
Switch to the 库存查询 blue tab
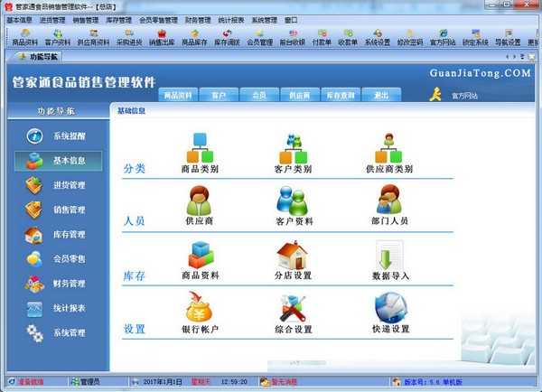click(341, 95)
